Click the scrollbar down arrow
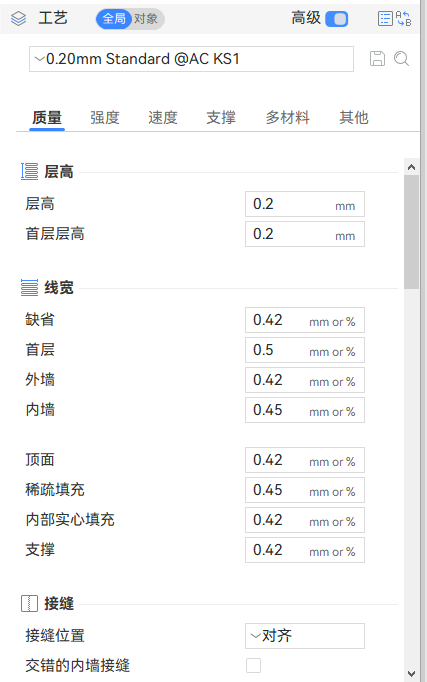427x682 pixels. 411,674
